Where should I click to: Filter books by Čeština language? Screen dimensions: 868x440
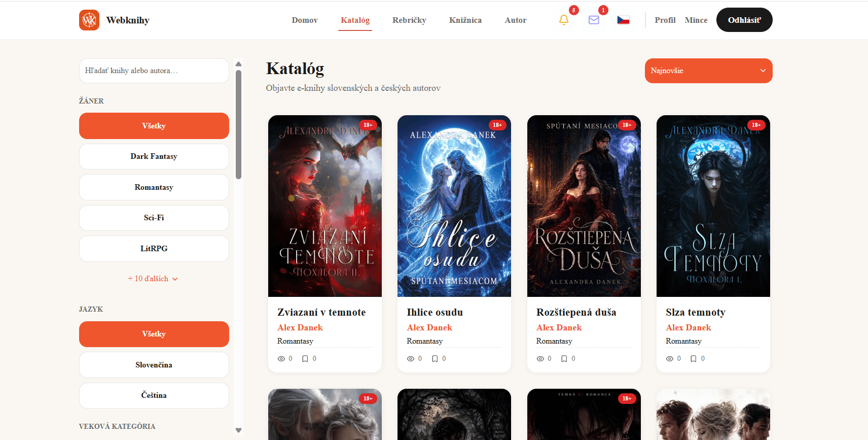(x=154, y=395)
